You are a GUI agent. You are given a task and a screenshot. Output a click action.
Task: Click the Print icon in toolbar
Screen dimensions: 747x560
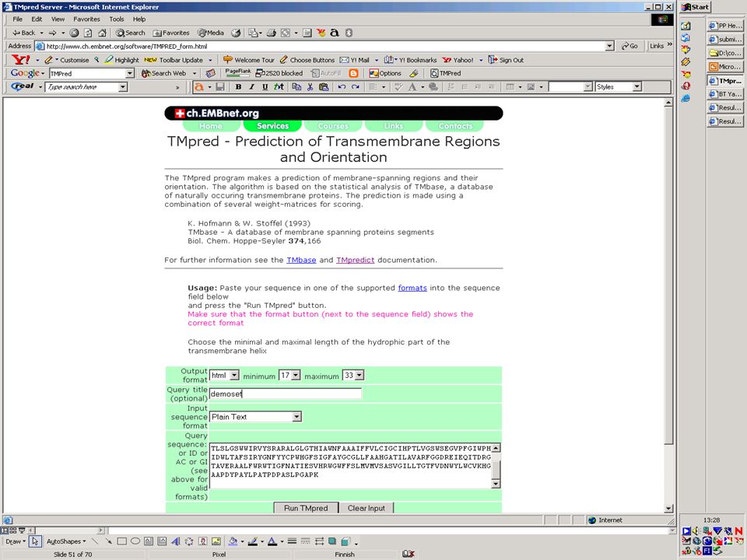[x=271, y=33]
